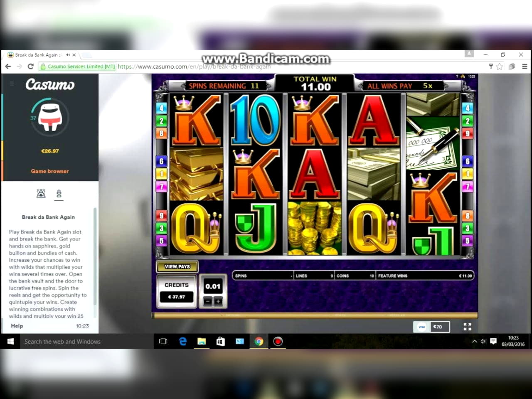
Task: Click the COINS 10 field
Action: pos(355,276)
